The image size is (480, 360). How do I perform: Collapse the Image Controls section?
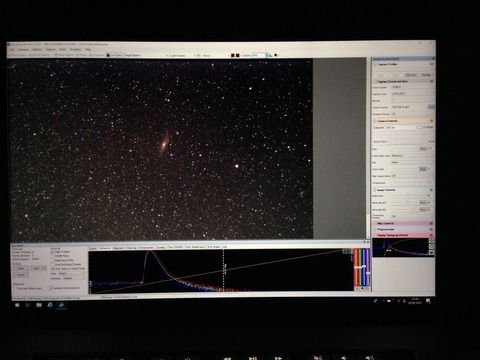[x=375, y=190]
